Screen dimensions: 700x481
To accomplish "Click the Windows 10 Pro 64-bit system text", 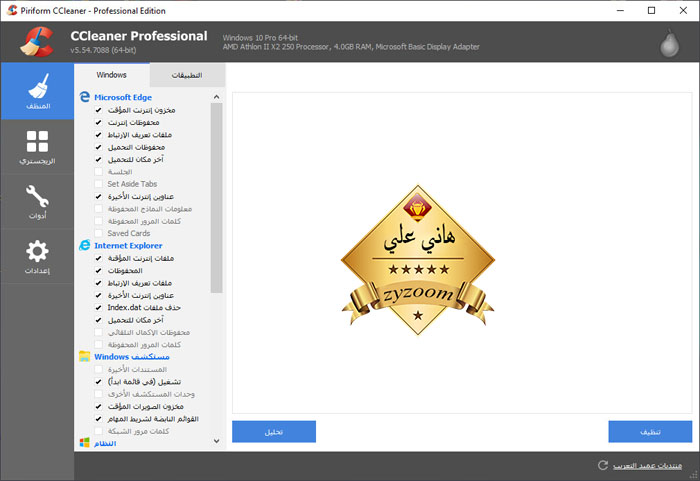I will (x=260, y=38).
